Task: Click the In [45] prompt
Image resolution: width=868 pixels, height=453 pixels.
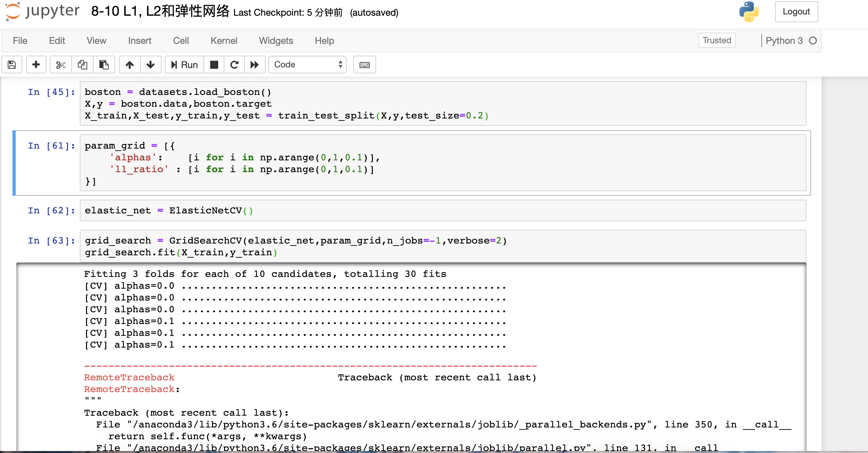Action: point(52,92)
